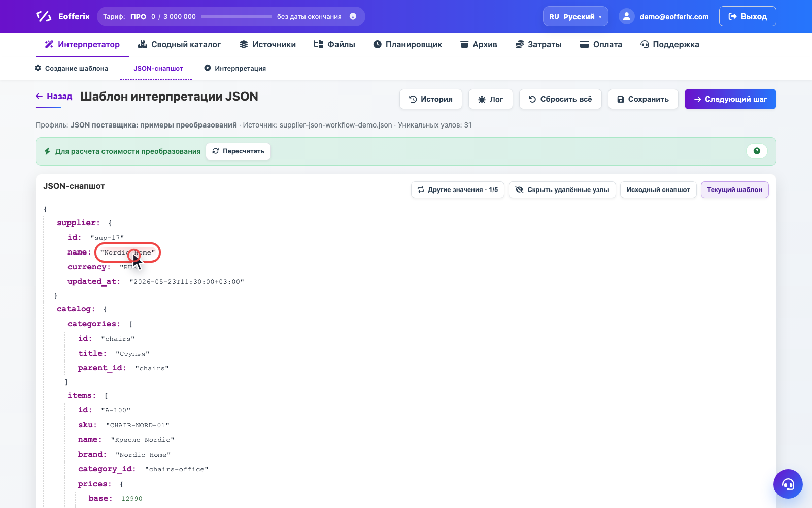This screenshot has width=812, height=508.
Task: Open the Архив tab
Action: coord(479,45)
